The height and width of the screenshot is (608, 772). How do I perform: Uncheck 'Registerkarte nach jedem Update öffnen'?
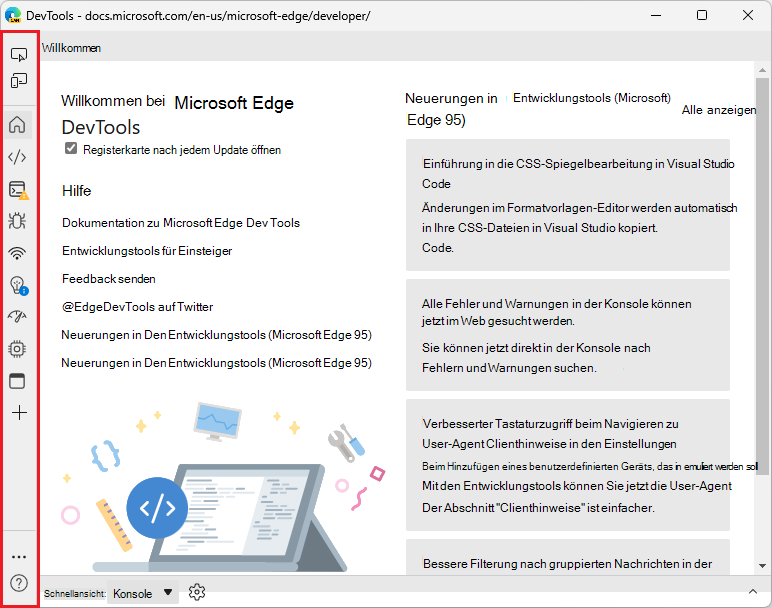71,148
